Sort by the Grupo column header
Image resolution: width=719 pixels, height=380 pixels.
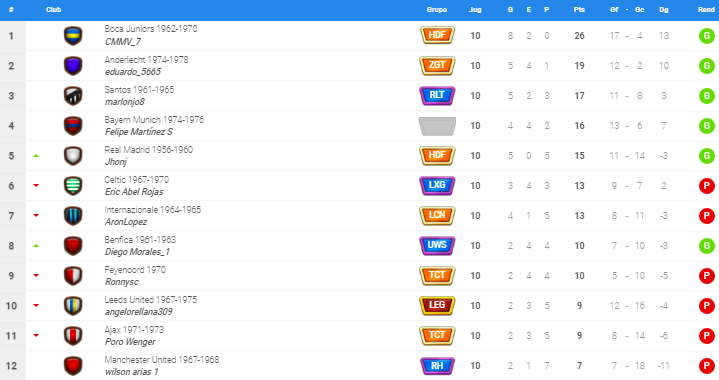(x=437, y=10)
